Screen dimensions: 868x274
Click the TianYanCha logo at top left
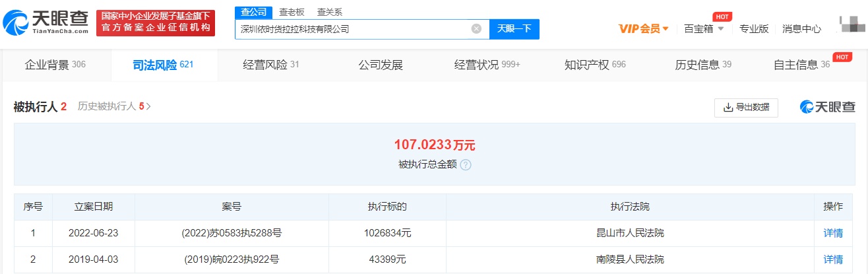coord(46,22)
